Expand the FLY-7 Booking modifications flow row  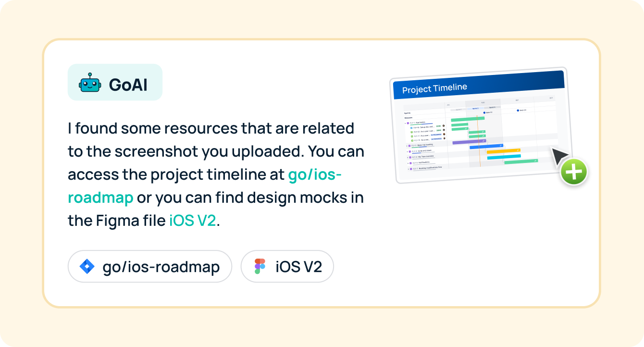pos(409,169)
